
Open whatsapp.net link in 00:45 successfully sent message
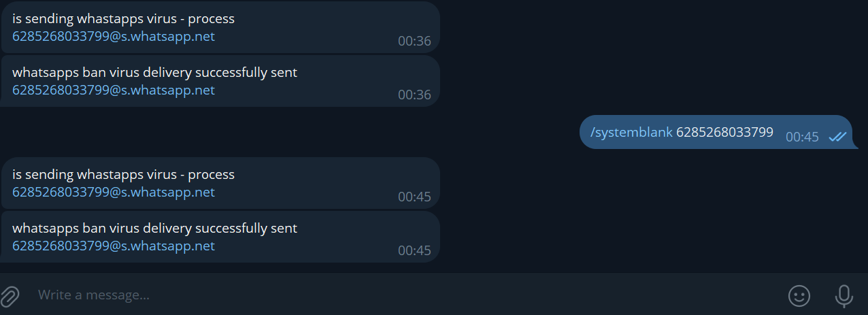(114, 246)
